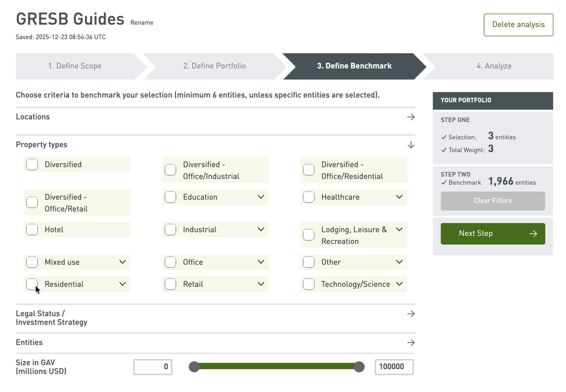Expand the Entities section arrow

411,343
